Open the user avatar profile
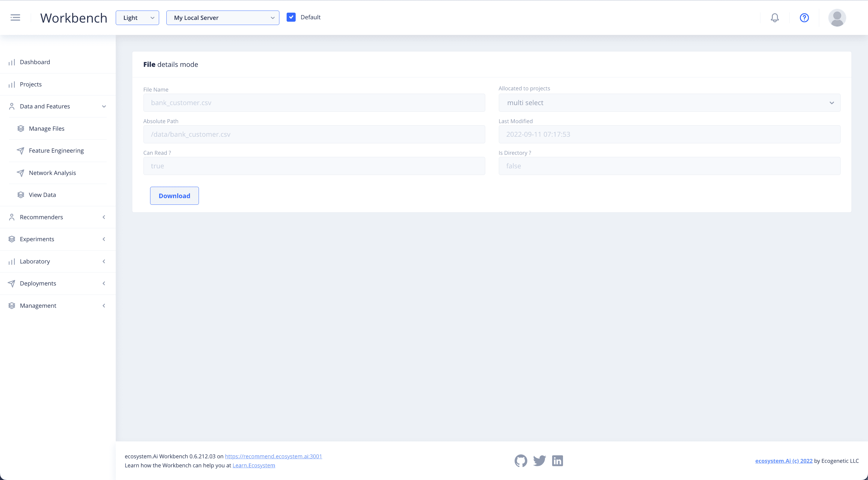868x480 pixels. click(x=837, y=17)
